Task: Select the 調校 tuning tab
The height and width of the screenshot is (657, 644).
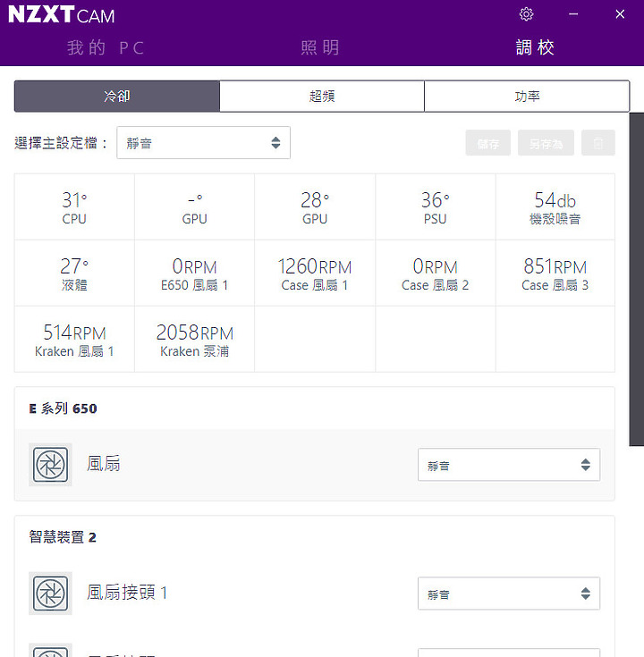Action: pos(535,47)
